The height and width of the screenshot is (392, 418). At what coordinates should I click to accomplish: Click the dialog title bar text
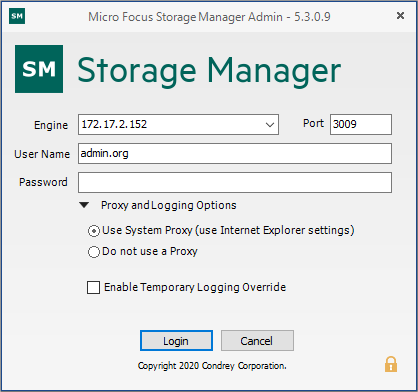pyautogui.click(x=209, y=17)
